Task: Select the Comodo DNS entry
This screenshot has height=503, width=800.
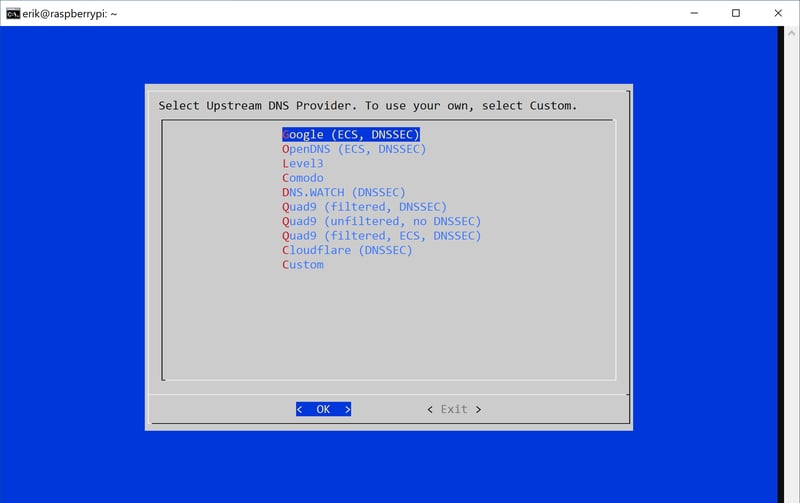Action: click(x=302, y=178)
